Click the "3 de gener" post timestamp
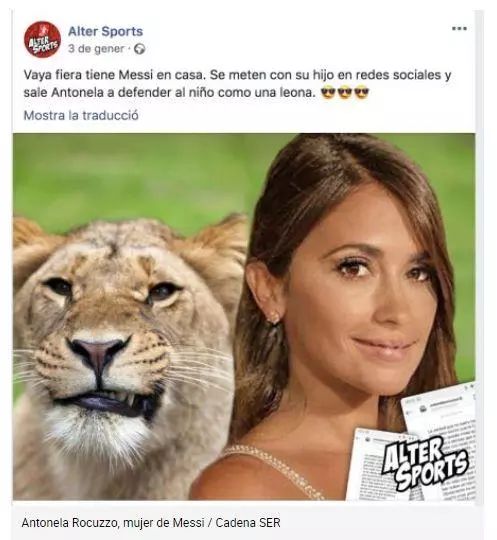 pyautogui.click(x=96, y=49)
